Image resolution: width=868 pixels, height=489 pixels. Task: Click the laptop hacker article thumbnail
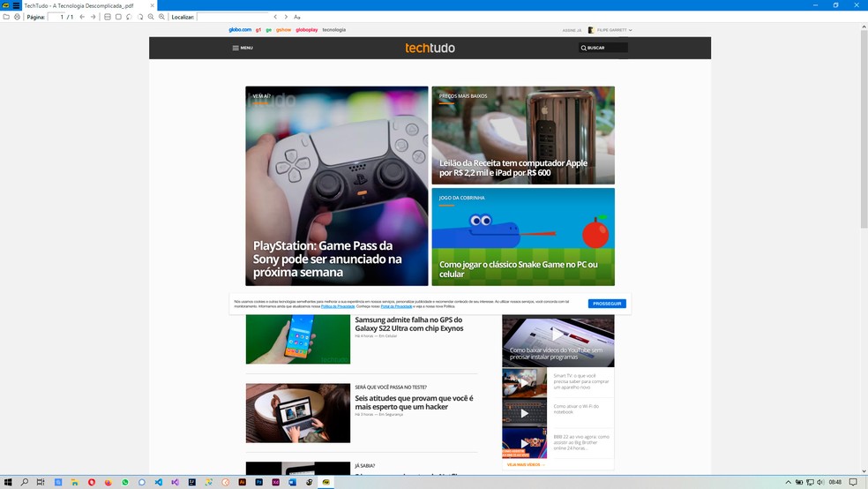click(x=298, y=413)
